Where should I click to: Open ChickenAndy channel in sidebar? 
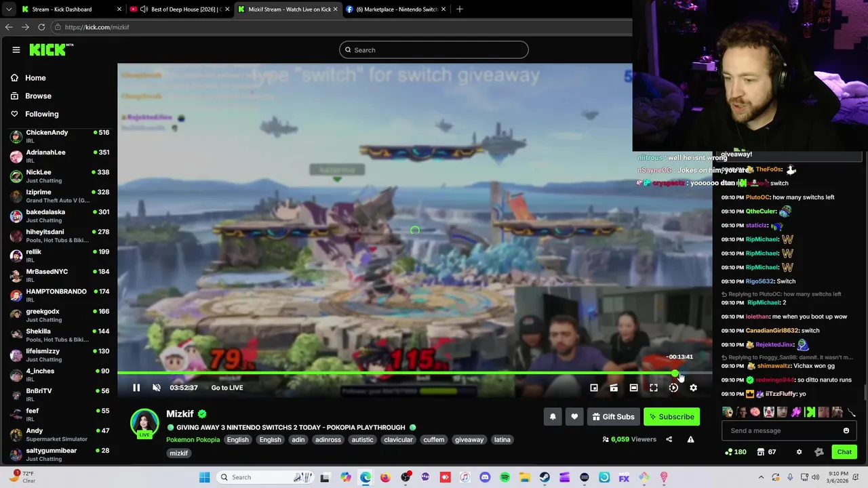(60, 136)
